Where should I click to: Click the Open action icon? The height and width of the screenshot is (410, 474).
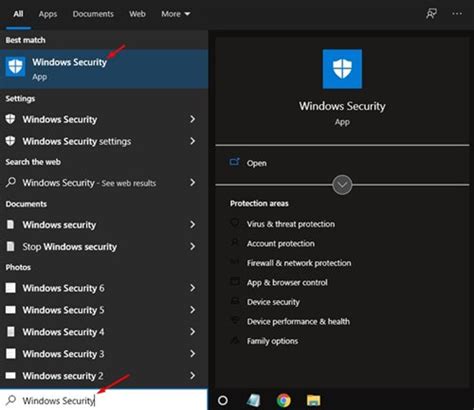coord(235,162)
